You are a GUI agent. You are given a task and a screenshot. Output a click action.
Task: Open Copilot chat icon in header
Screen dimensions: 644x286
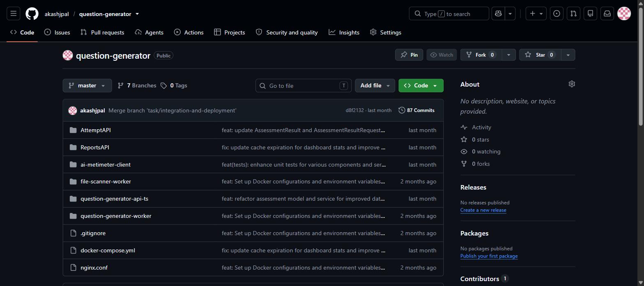coord(498,14)
